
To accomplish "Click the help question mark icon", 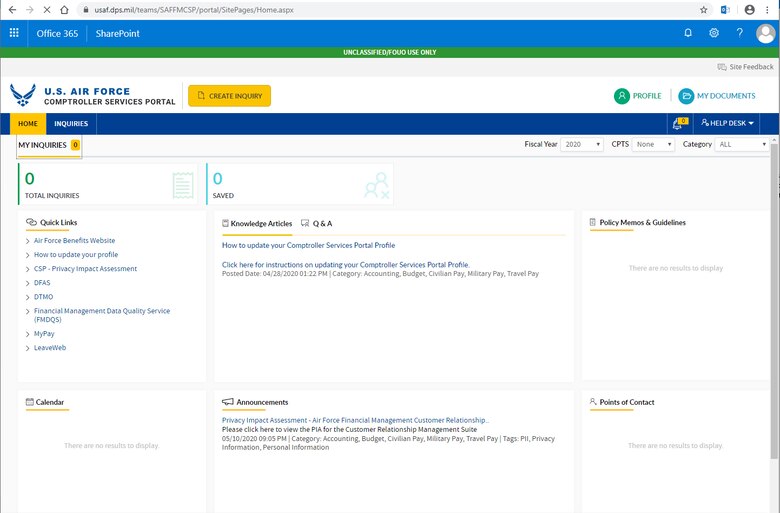I will click(x=740, y=33).
